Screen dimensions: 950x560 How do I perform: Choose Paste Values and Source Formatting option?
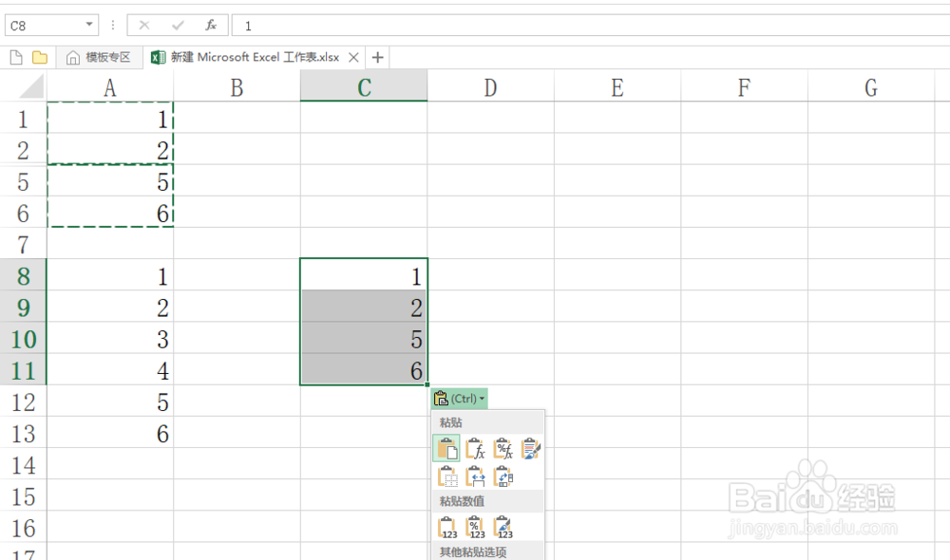tap(503, 528)
